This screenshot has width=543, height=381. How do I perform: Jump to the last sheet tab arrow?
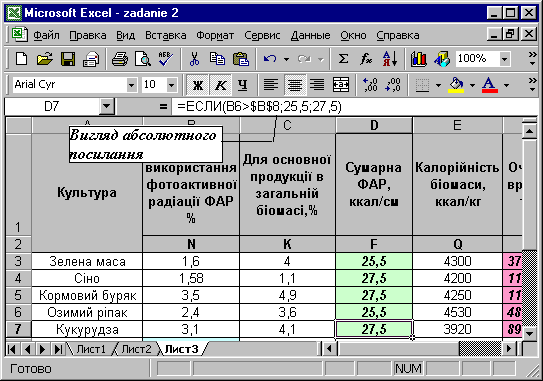(x=58, y=349)
